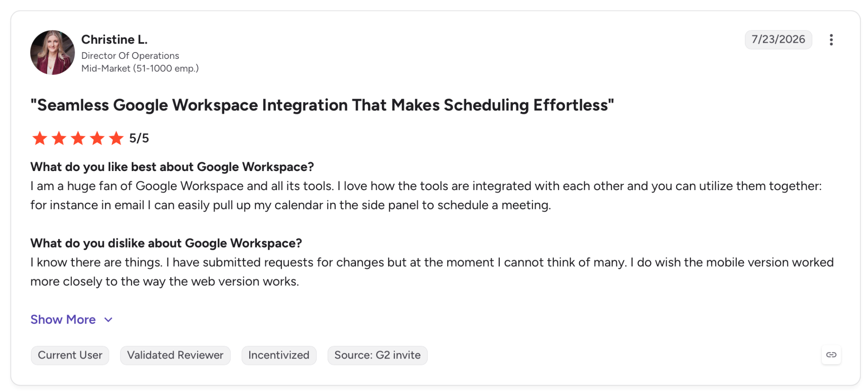The width and height of the screenshot is (868, 392).
Task: Select the Validated Reviewer tag
Action: (x=175, y=355)
